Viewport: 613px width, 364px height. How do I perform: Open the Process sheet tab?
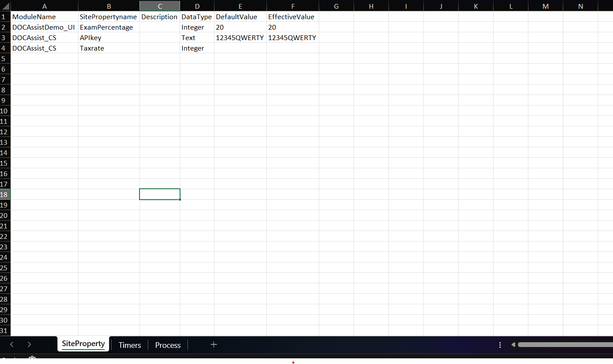[168, 345]
